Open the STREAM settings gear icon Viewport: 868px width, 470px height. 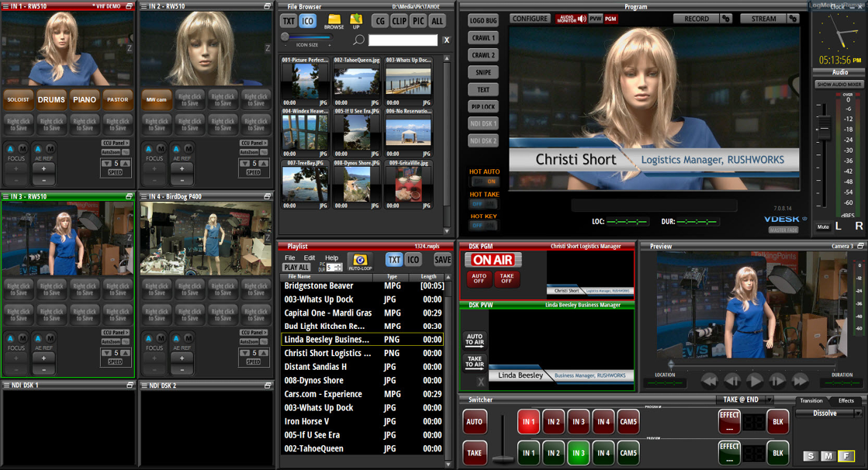[793, 19]
